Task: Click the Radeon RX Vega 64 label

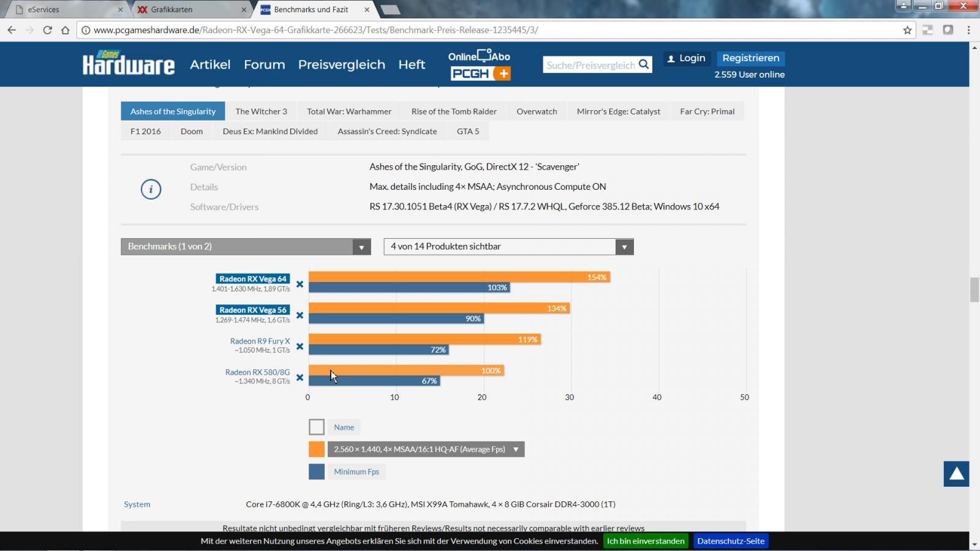Action: pos(253,279)
